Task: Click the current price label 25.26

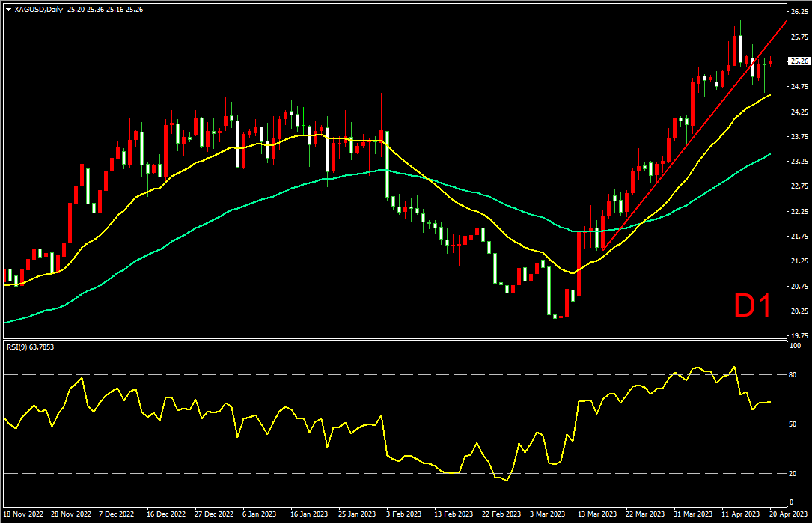Action: (x=799, y=61)
